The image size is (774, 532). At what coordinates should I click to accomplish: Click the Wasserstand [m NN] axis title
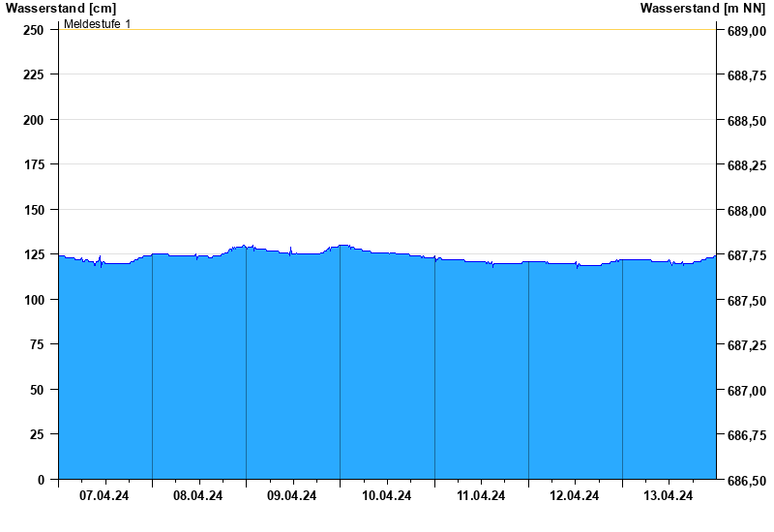(x=702, y=9)
